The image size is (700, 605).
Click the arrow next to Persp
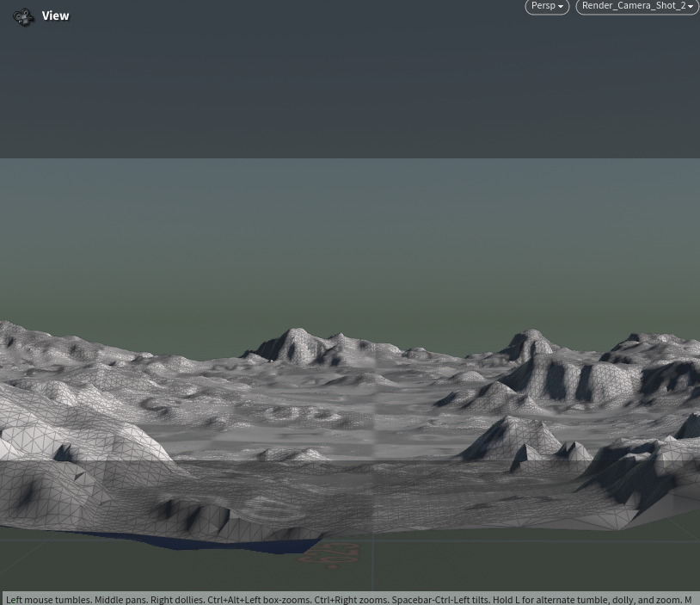click(561, 7)
